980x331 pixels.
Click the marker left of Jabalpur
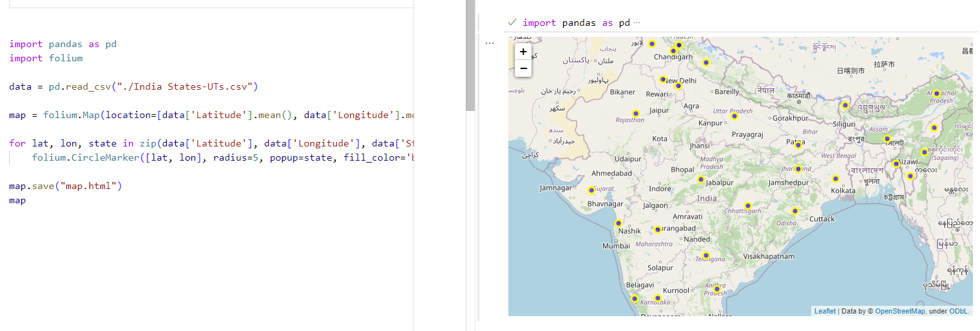tap(701, 179)
